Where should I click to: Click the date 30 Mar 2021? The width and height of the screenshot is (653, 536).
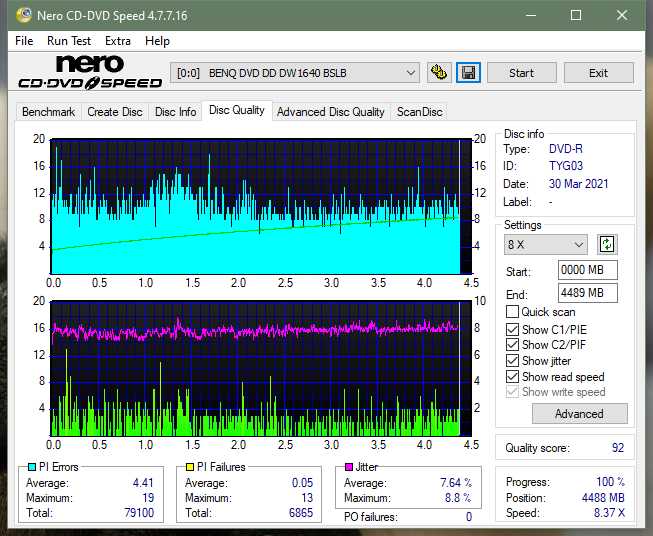pyautogui.click(x=579, y=184)
